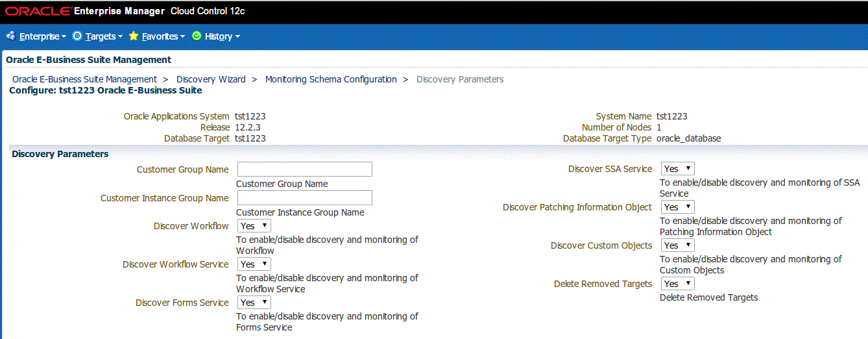
Task: Click the Favorites star icon
Action: tap(134, 36)
